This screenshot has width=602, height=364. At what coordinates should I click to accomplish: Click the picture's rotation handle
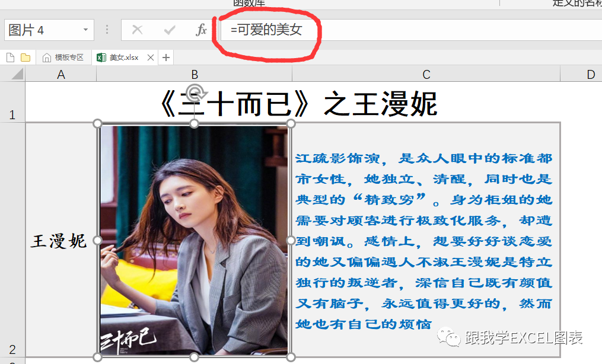(195, 92)
